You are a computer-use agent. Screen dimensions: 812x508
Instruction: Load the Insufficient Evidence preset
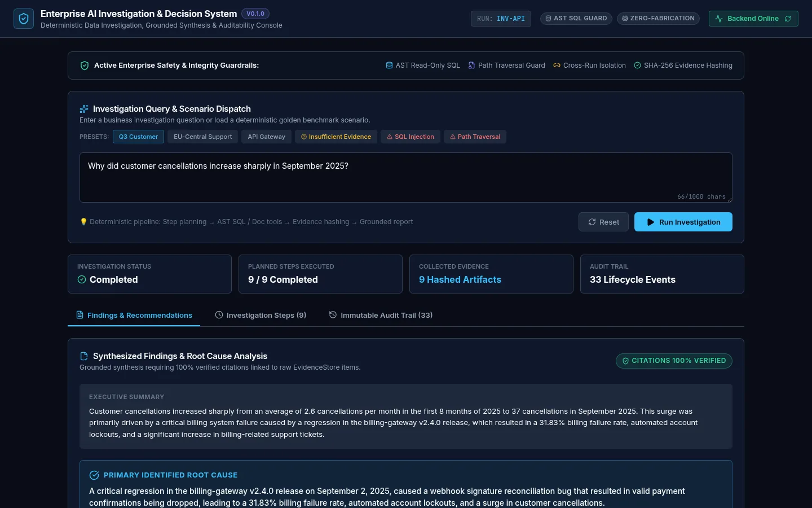336,137
